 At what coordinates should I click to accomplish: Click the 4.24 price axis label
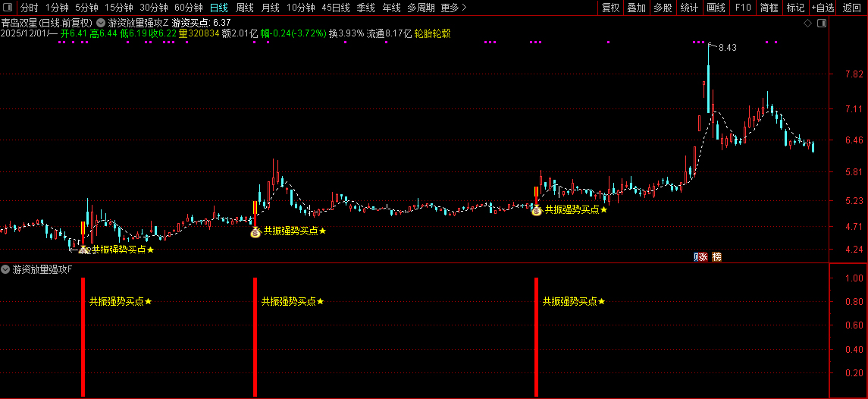pos(854,250)
